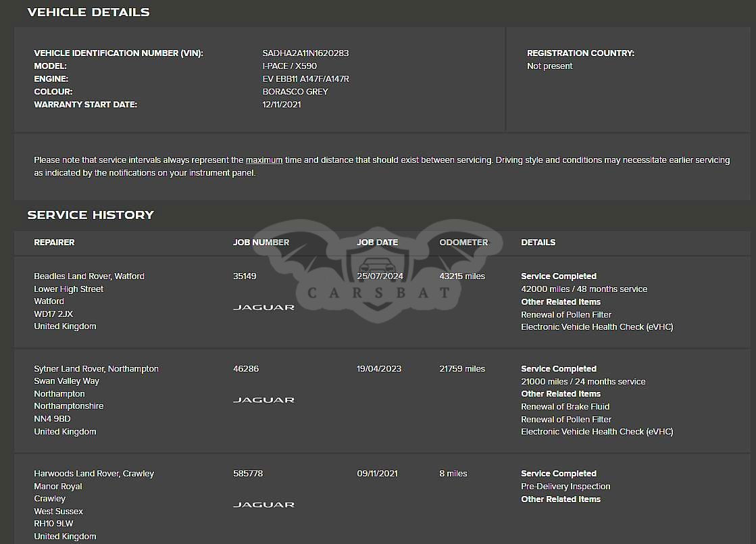The width and height of the screenshot is (756, 544).
Task: Click the DETAILS column header
Action: 538,242
